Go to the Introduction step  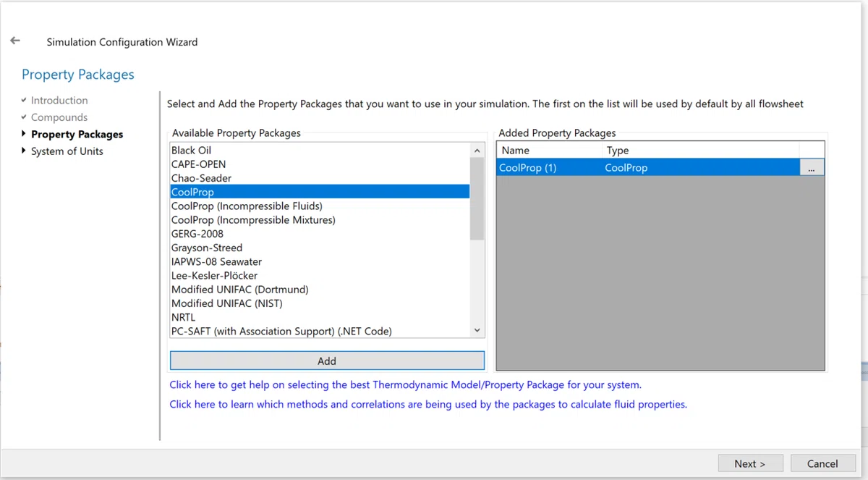pyautogui.click(x=59, y=101)
